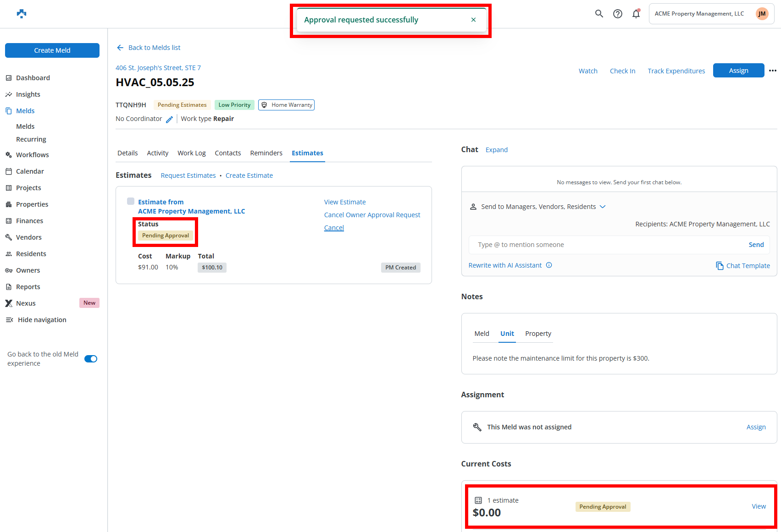The width and height of the screenshot is (781, 532).
Task: Toggle the old Meld experience switch
Action: pos(91,359)
